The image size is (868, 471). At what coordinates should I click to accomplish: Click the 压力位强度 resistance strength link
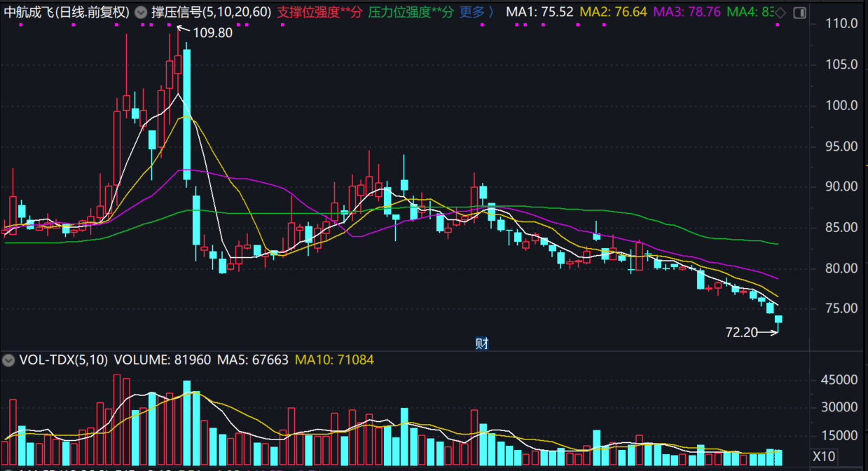pos(411,13)
